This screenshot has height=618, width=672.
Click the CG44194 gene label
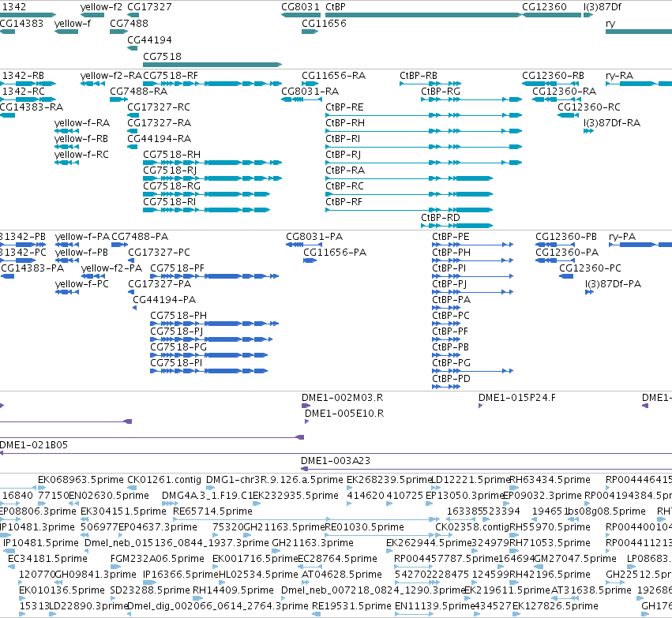[x=149, y=39]
